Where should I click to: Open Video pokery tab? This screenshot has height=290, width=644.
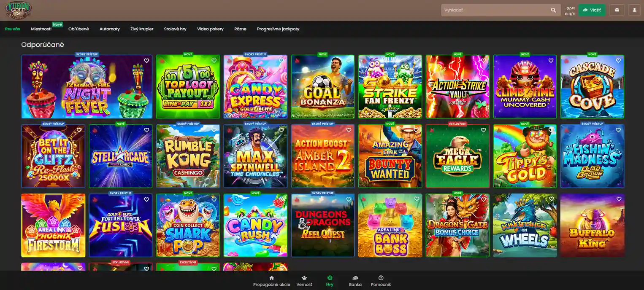point(210,29)
